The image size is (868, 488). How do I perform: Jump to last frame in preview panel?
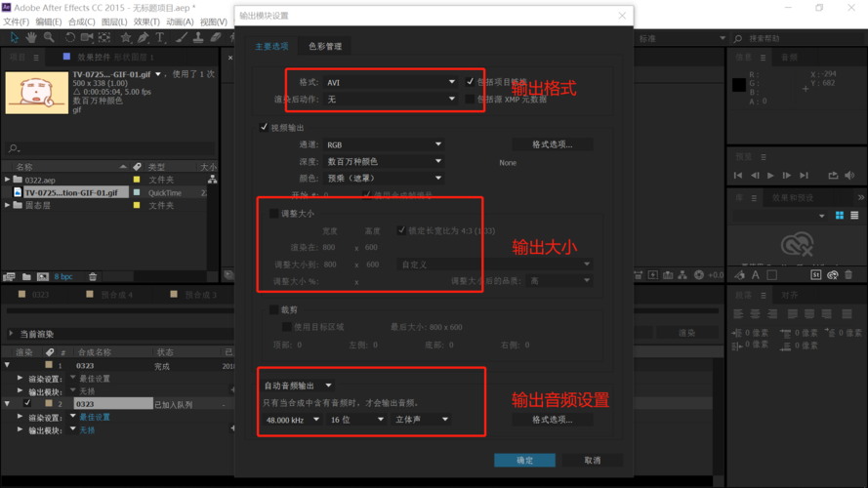[804, 176]
